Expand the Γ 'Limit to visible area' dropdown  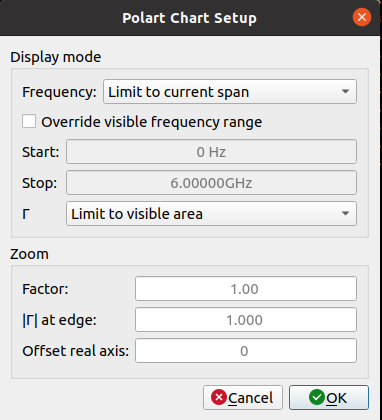tap(211, 214)
